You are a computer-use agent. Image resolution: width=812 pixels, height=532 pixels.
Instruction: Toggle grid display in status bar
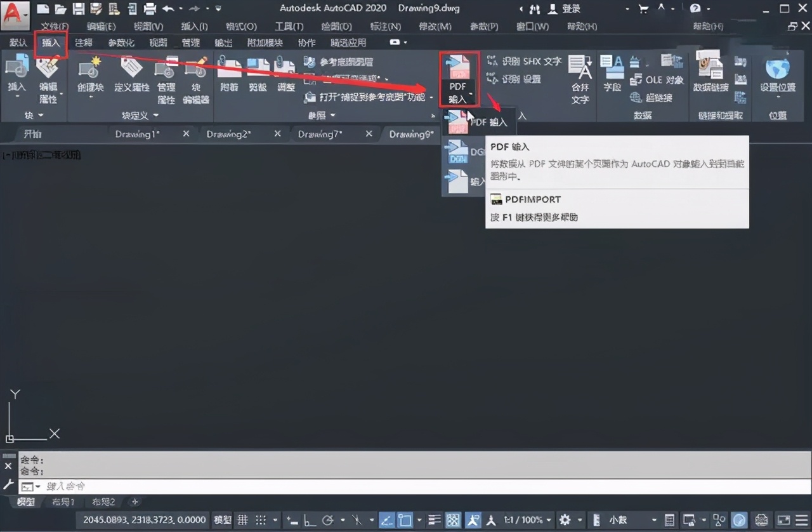(x=243, y=520)
